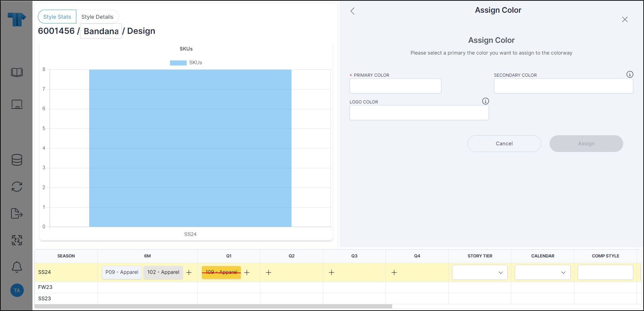
Task: Click the Logo Color info icon
Action: tap(485, 101)
